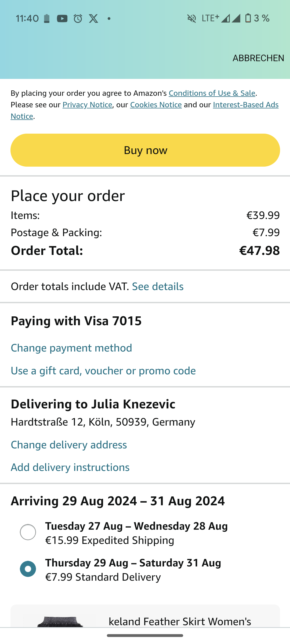
Task: Tap the muted sound status icon
Action: pos(191,19)
